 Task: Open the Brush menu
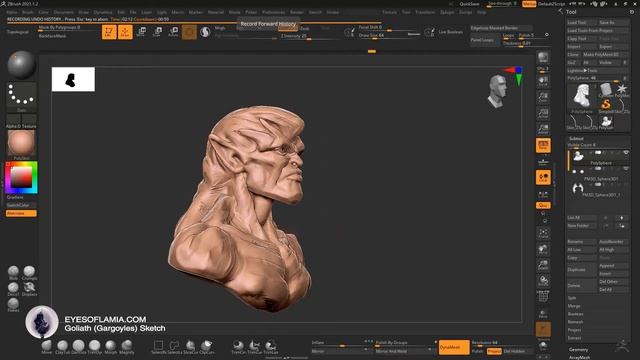(x=28, y=12)
